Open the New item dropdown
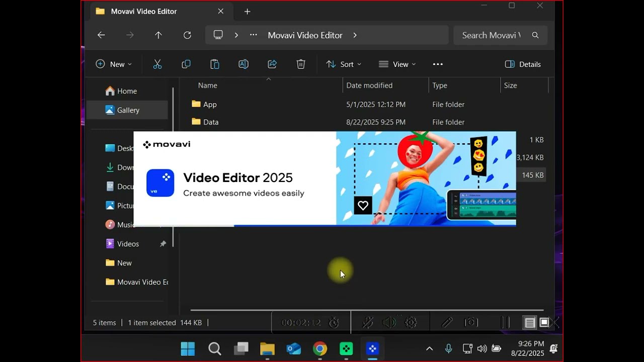644x362 pixels. click(114, 64)
